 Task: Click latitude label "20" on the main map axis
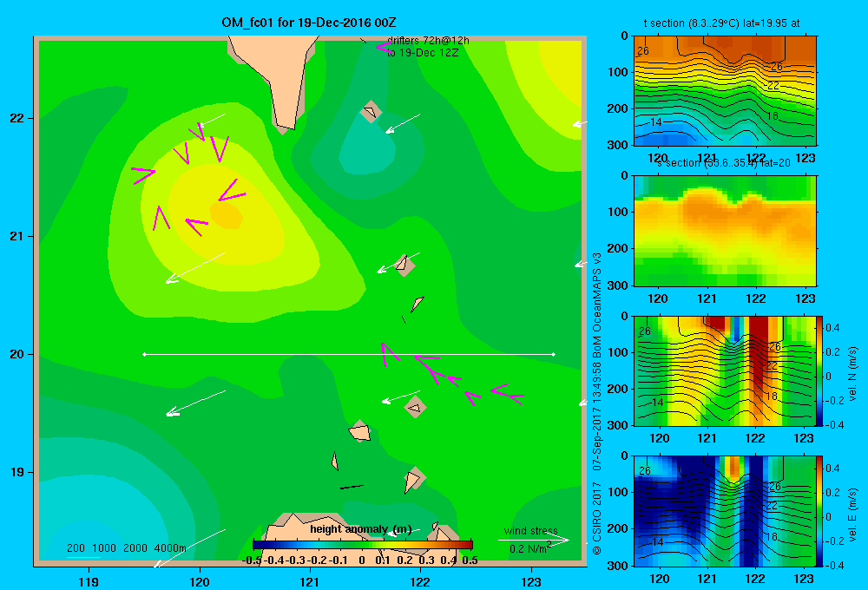(16, 354)
